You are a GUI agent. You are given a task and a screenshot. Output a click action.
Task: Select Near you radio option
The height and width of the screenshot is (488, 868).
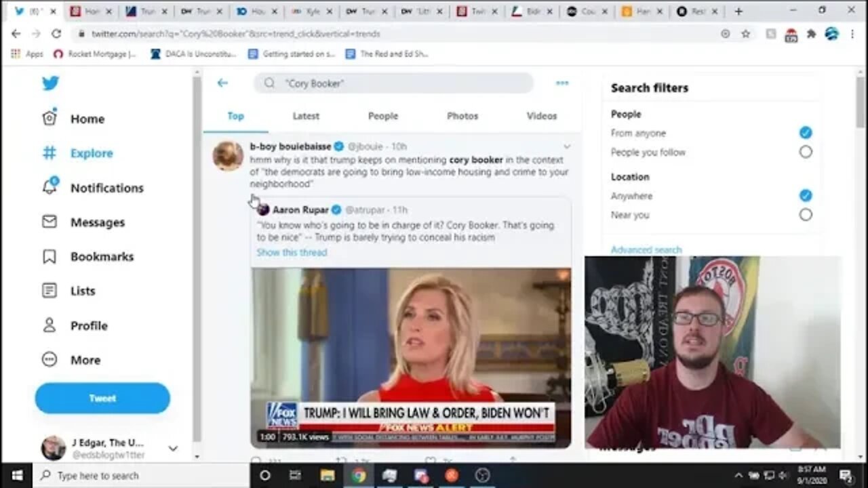click(805, 215)
